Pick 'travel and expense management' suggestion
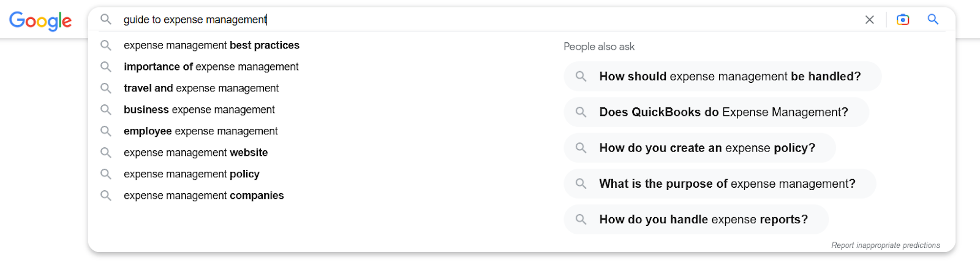 (201, 88)
